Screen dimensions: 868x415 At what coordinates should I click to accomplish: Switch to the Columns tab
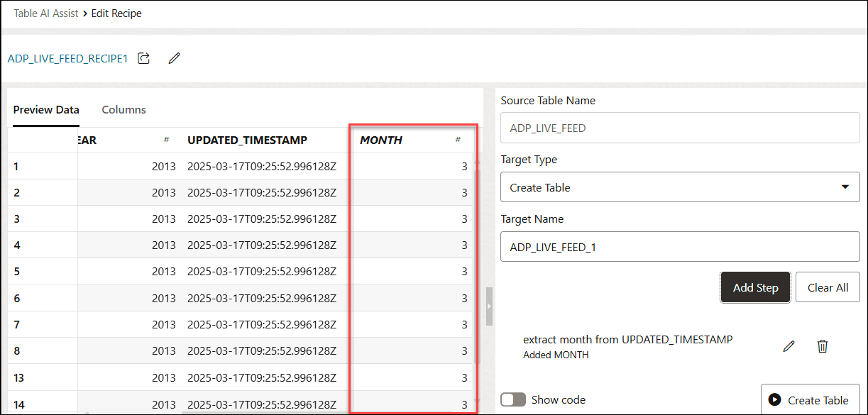(123, 110)
